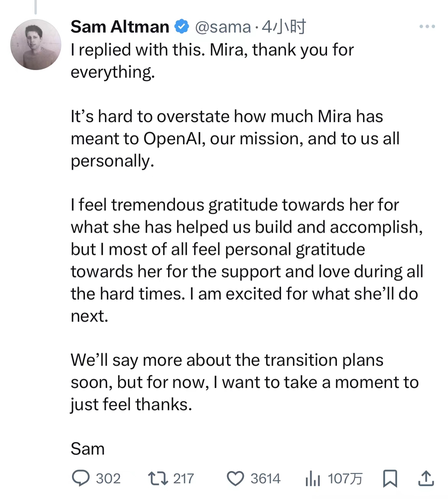Click the "Sam" signature line
This screenshot has width=448, height=499.
point(88,448)
